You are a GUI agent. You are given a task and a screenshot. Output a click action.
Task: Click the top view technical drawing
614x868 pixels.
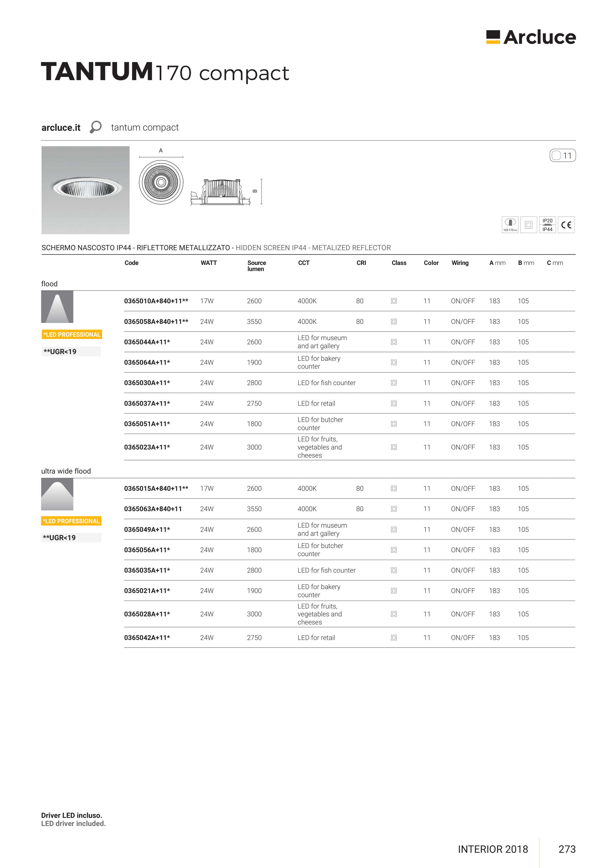coord(161,182)
